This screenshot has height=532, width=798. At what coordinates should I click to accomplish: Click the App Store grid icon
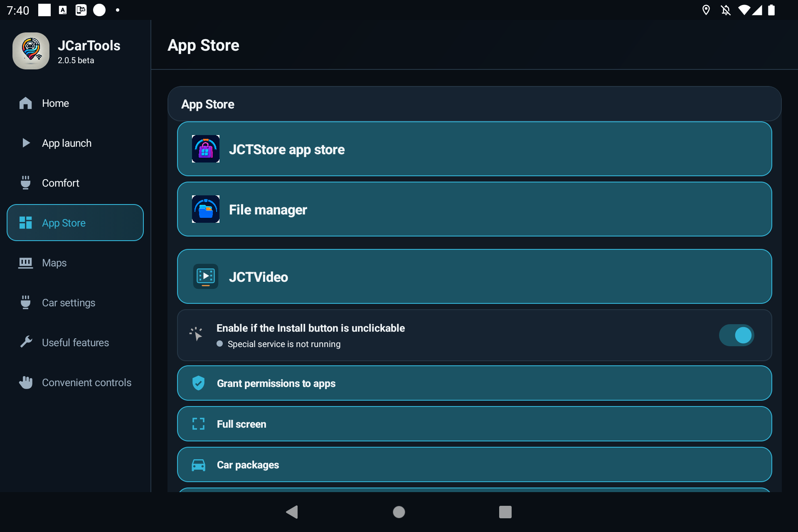coord(25,223)
